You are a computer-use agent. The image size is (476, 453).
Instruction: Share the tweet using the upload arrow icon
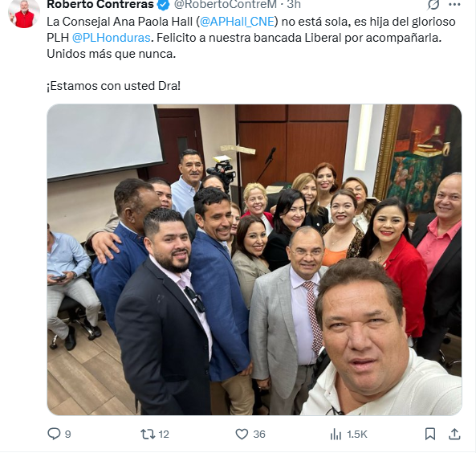coord(454,434)
